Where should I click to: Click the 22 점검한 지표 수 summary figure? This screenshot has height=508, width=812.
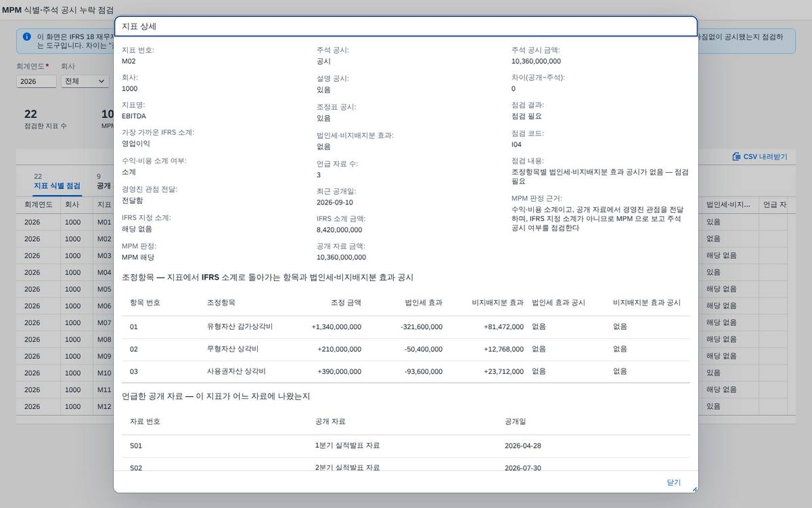click(45, 119)
